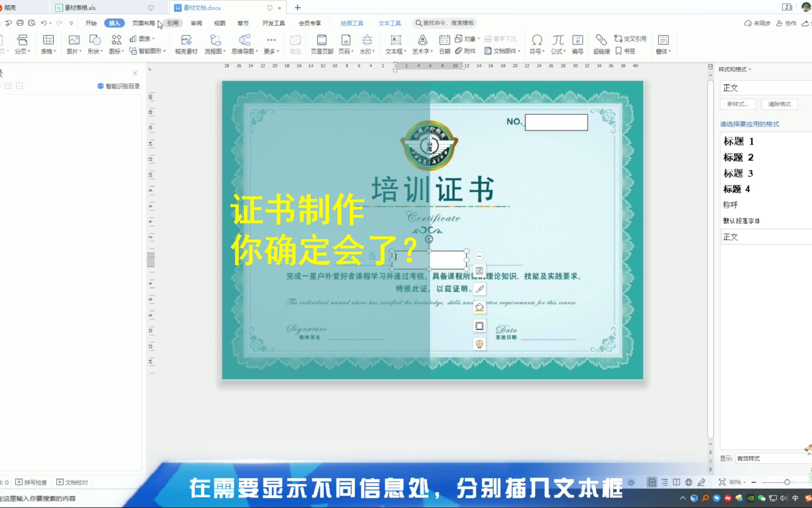The image size is (812, 508).
Task: Open 页眉页脚 header and footer
Action: [x=322, y=44]
